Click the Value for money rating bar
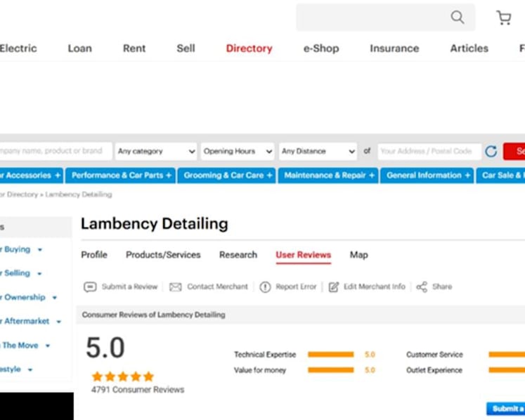 pyautogui.click(x=331, y=370)
